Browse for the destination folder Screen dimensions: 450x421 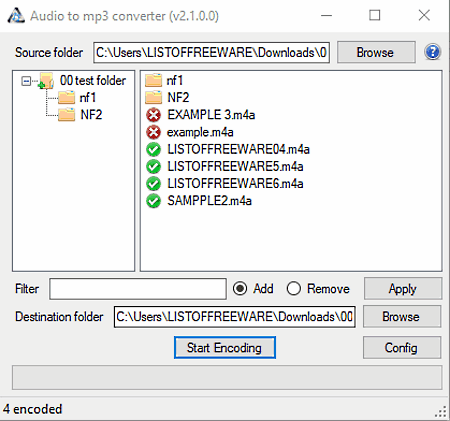pos(402,316)
